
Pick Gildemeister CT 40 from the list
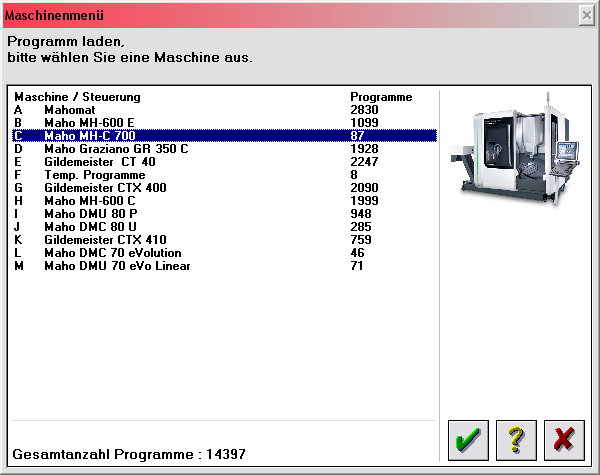tap(99, 162)
